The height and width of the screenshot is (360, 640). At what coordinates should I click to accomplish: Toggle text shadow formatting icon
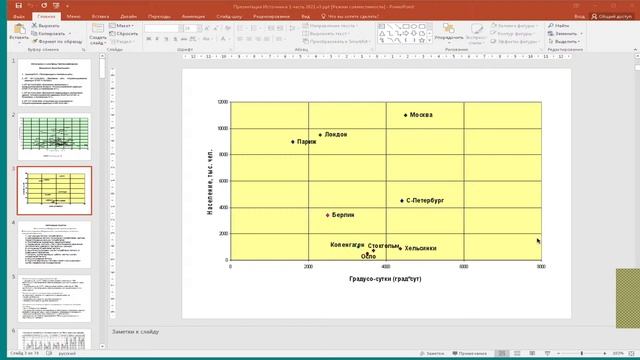coord(175,39)
